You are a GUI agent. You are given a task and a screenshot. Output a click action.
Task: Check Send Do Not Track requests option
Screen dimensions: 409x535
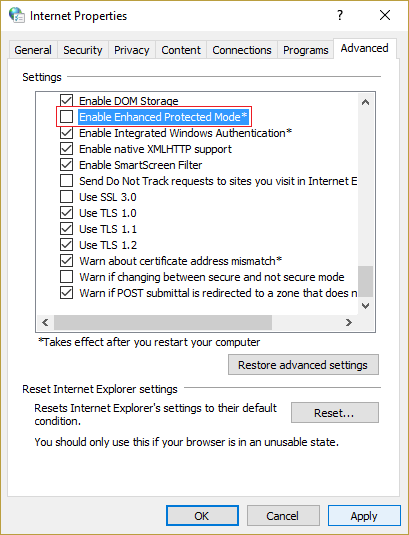point(66,181)
